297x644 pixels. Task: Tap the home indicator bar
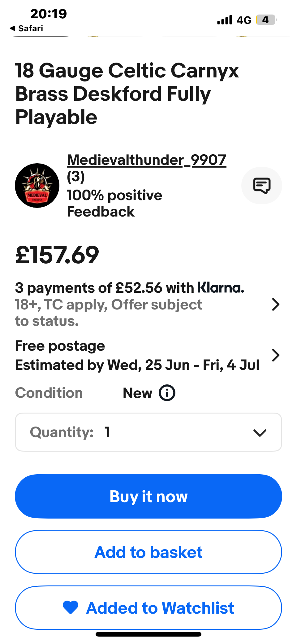pyautogui.click(x=148, y=634)
